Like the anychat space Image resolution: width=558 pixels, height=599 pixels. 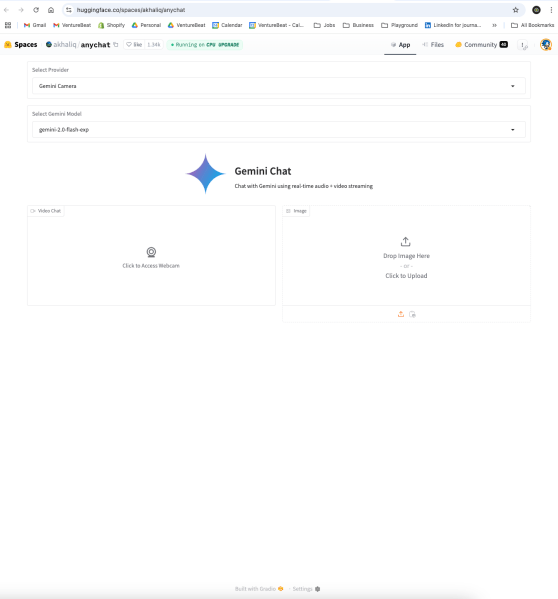coord(134,45)
